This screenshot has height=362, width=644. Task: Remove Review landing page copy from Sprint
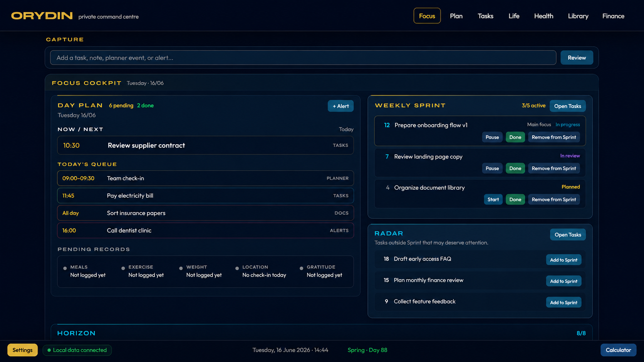(x=554, y=168)
